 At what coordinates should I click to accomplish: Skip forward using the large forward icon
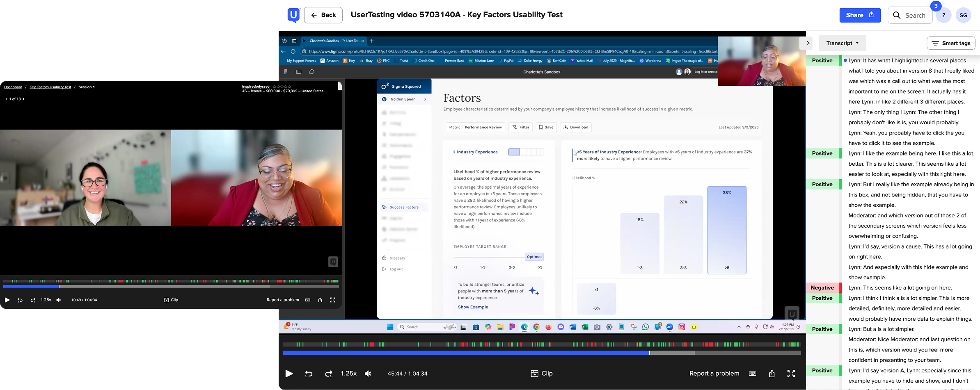(329, 374)
